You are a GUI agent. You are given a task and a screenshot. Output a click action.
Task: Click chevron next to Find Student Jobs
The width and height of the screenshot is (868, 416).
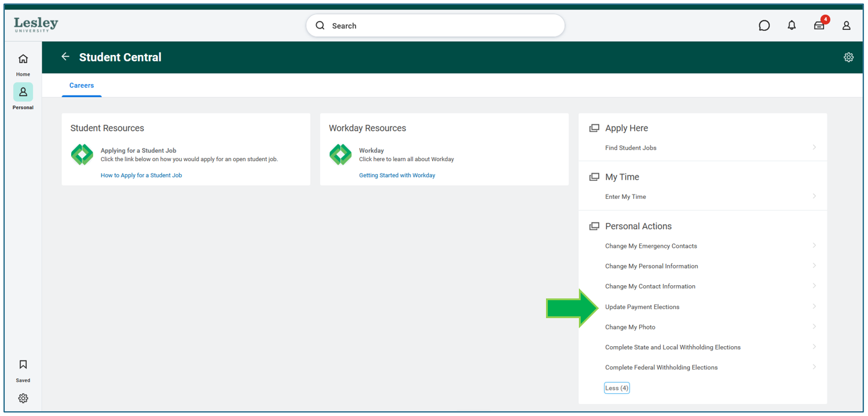click(x=814, y=147)
